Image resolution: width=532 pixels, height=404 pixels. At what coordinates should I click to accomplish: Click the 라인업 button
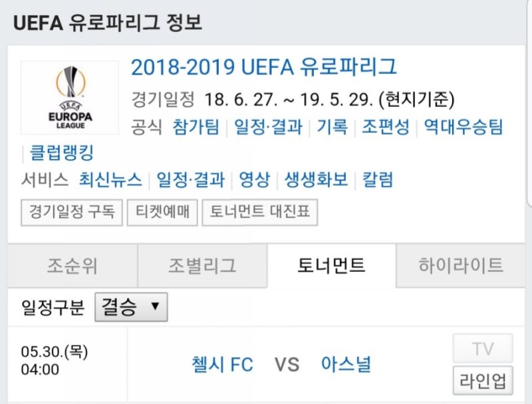point(483,380)
